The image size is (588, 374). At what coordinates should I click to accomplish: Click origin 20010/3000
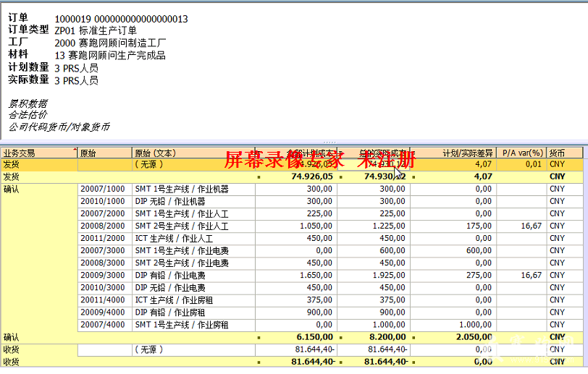(x=102, y=287)
